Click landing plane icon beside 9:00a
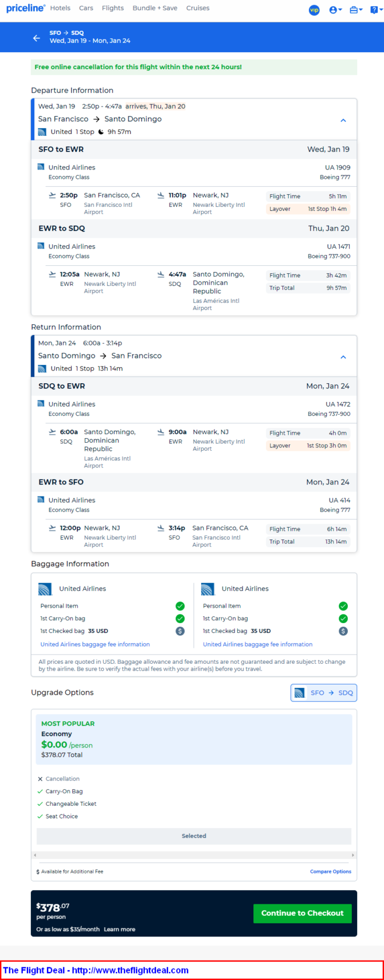This screenshot has width=384, height=980. point(161,432)
